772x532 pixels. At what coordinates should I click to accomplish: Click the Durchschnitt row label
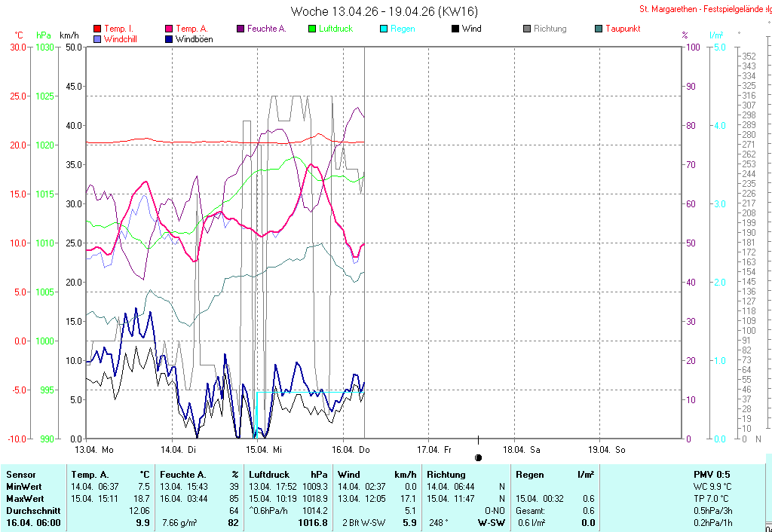click(32, 511)
